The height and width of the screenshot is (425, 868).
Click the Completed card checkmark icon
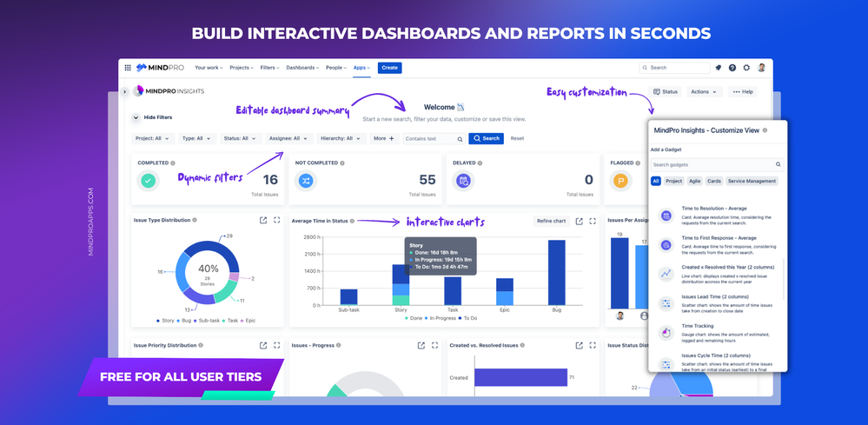pyautogui.click(x=148, y=181)
